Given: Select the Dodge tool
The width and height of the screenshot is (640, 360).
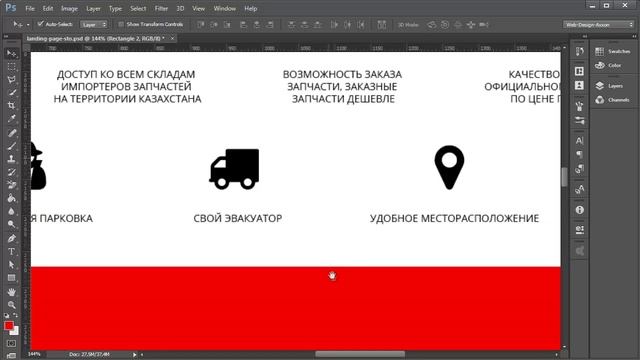Looking at the screenshot, I should [11, 224].
